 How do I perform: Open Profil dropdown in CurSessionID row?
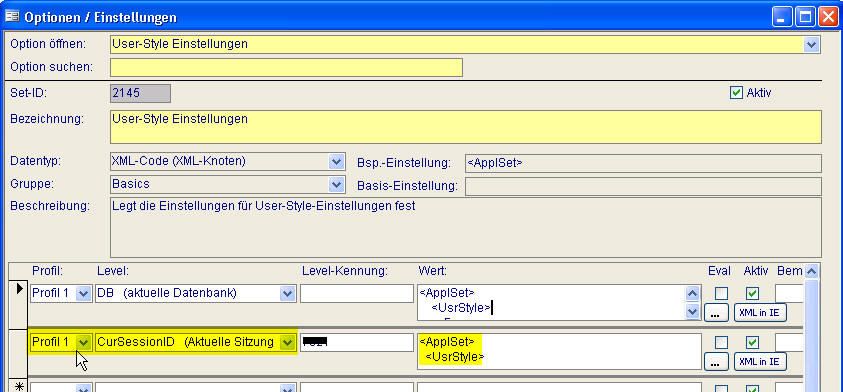83,342
